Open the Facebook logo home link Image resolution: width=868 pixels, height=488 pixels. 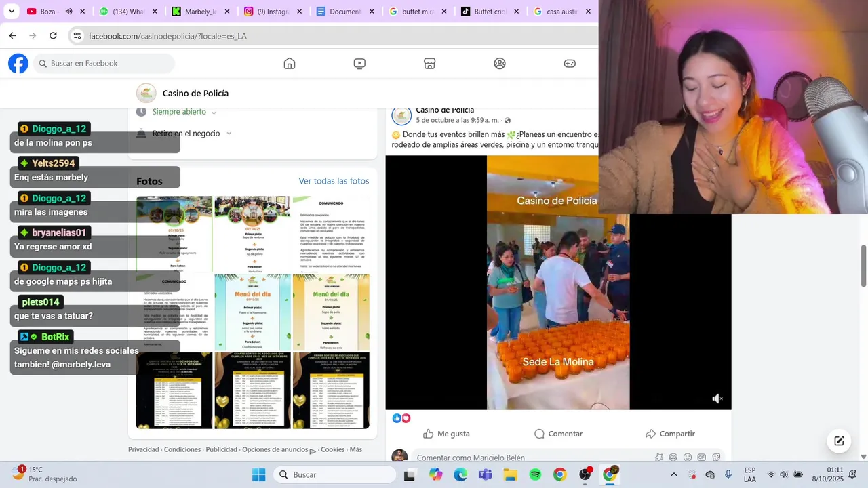tap(18, 64)
